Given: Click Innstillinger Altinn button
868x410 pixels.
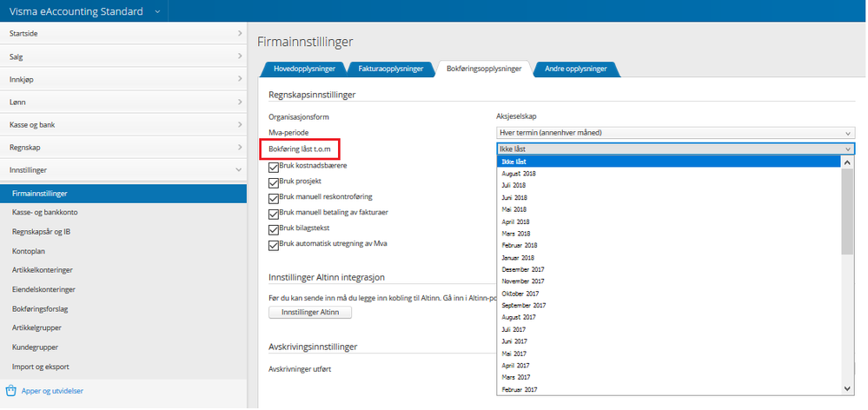Looking at the screenshot, I should click(x=310, y=312).
